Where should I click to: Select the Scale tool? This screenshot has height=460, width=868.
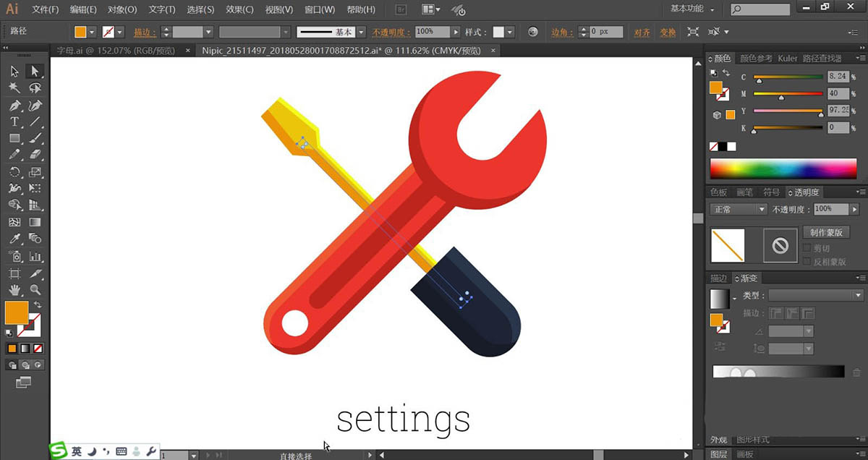(34, 172)
